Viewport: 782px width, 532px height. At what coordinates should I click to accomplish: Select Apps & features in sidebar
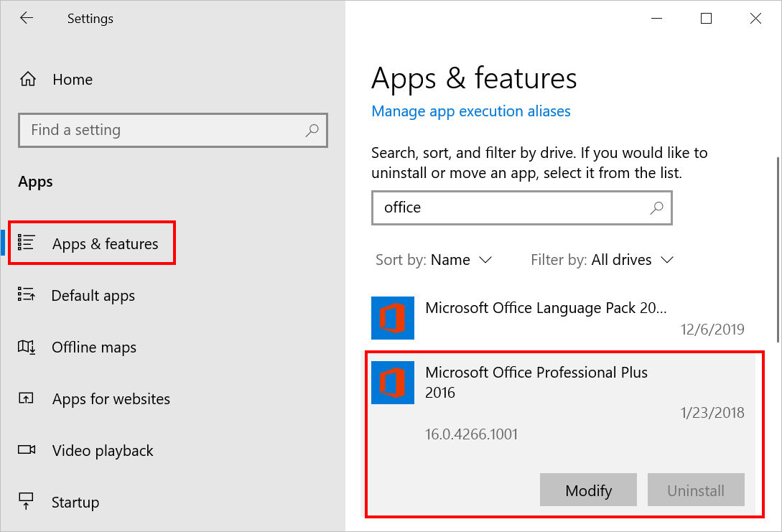[105, 244]
